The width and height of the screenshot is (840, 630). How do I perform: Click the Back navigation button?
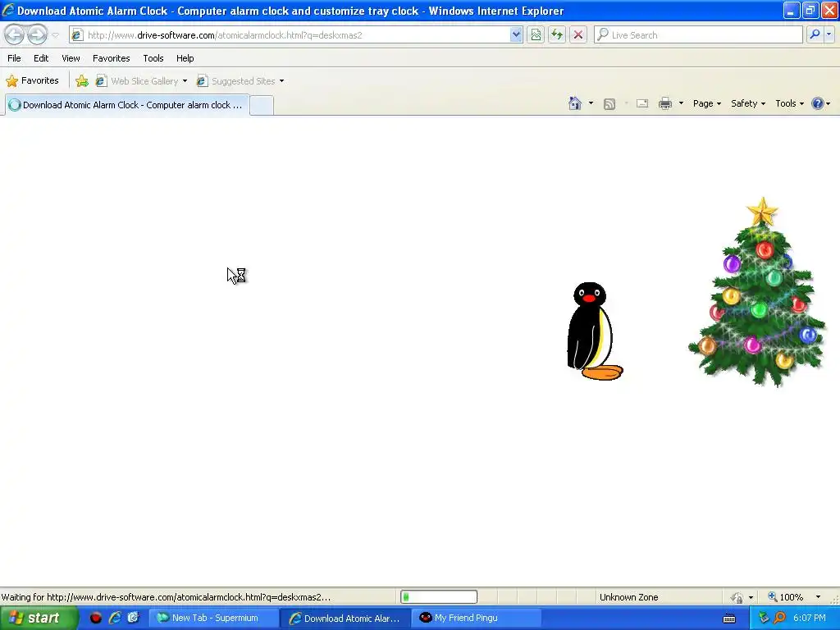(x=15, y=34)
